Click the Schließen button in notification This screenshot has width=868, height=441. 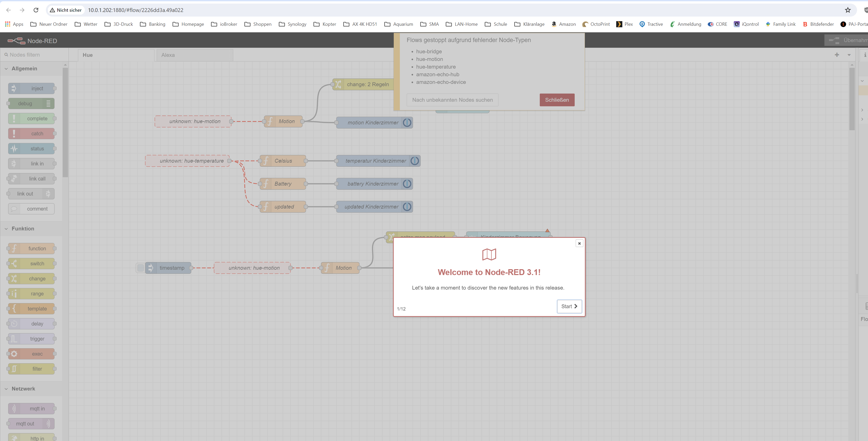click(x=557, y=100)
